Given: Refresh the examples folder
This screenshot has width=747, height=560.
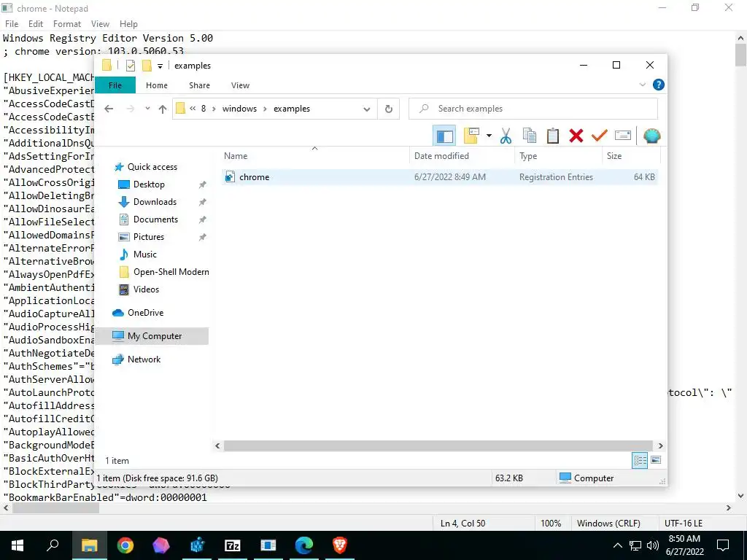Looking at the screenshot, I should click(389, 109).
